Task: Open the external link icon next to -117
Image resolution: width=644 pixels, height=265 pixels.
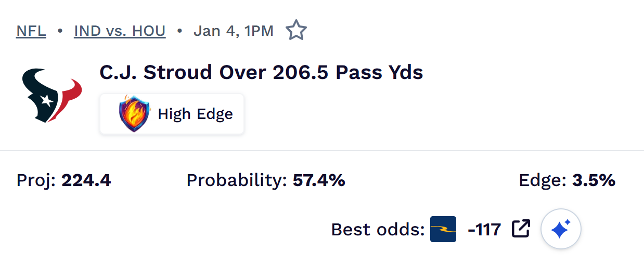Action: click(x=521, y=229)
